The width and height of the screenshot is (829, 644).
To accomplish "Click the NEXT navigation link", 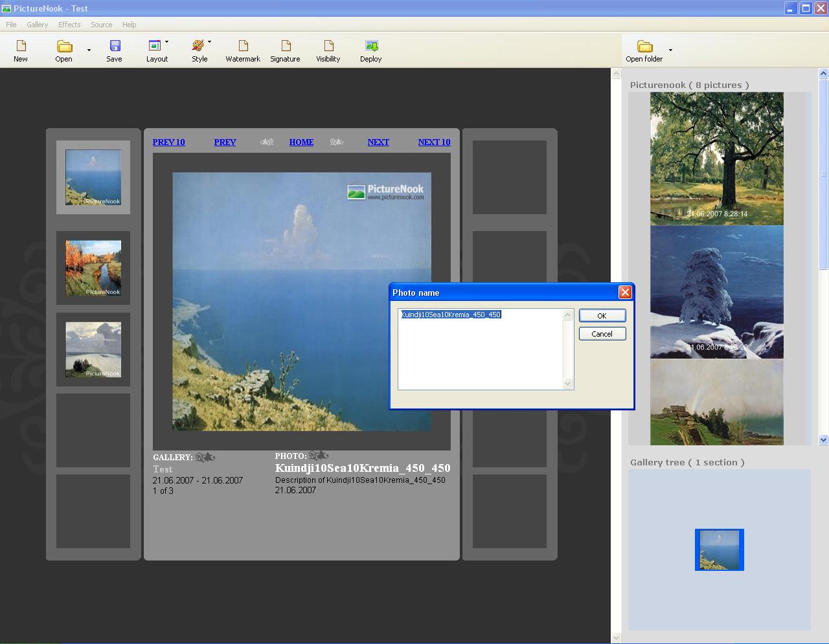I will point(378,142).
